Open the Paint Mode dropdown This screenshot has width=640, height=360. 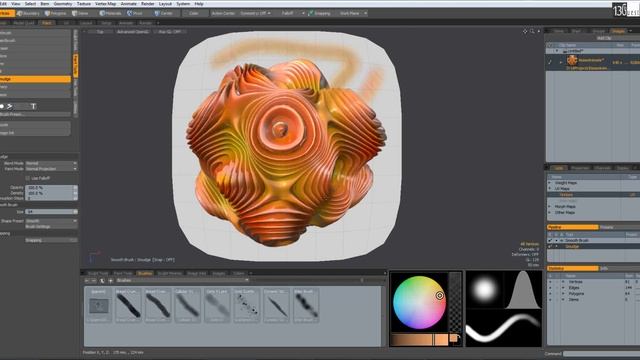(51, 169)
